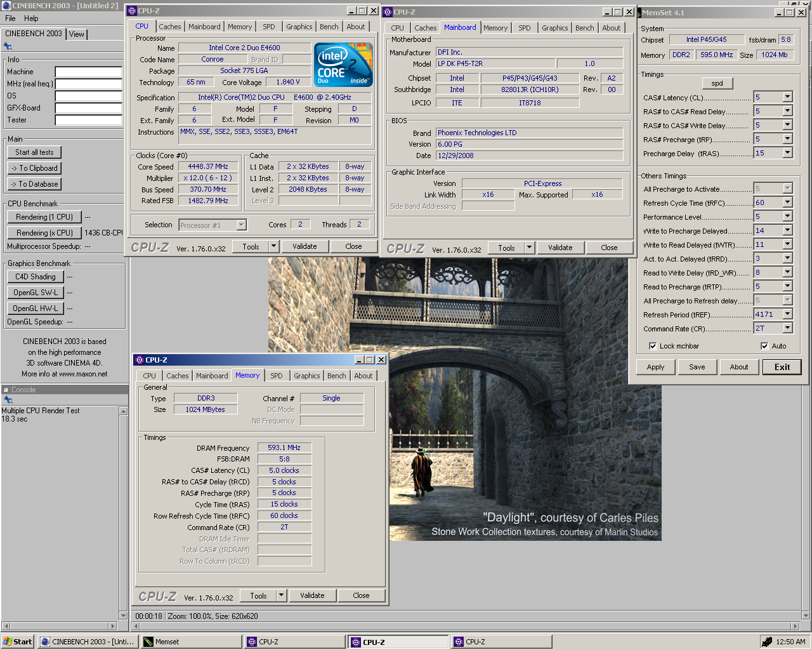Image resolution: width=812 pixels, height=650 pixels.
Task: Open CINEBENCH 2003 from the taskbar
Action: 88,642
